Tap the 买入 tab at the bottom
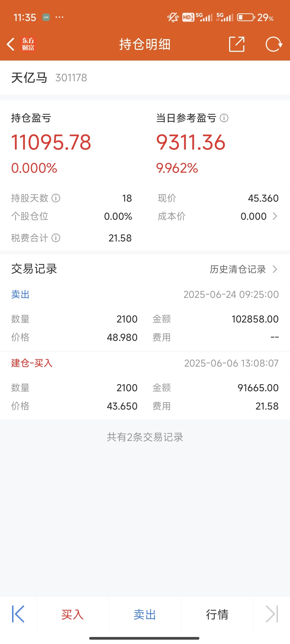 (72, 615)
